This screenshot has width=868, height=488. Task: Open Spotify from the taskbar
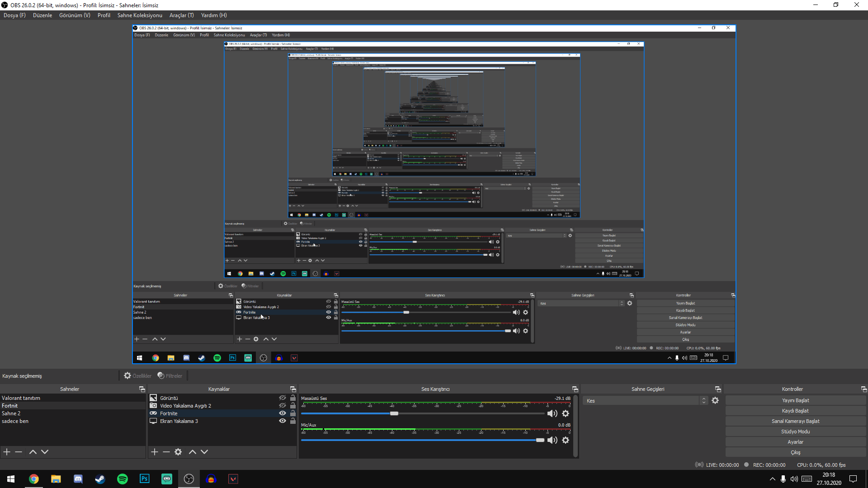tap(123, 479)
